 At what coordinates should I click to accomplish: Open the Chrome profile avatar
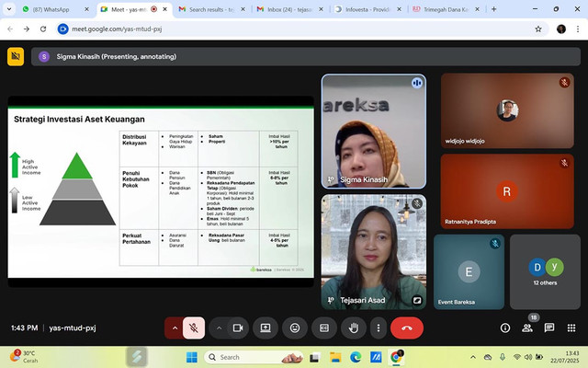click(561, 29)
